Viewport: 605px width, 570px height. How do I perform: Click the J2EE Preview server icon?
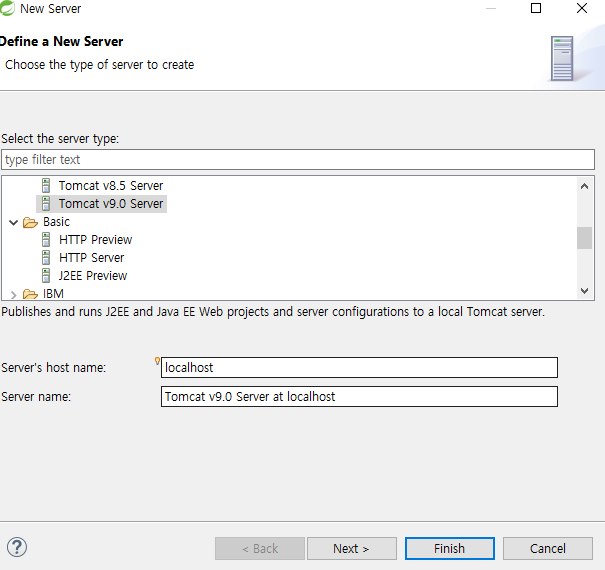46,276
